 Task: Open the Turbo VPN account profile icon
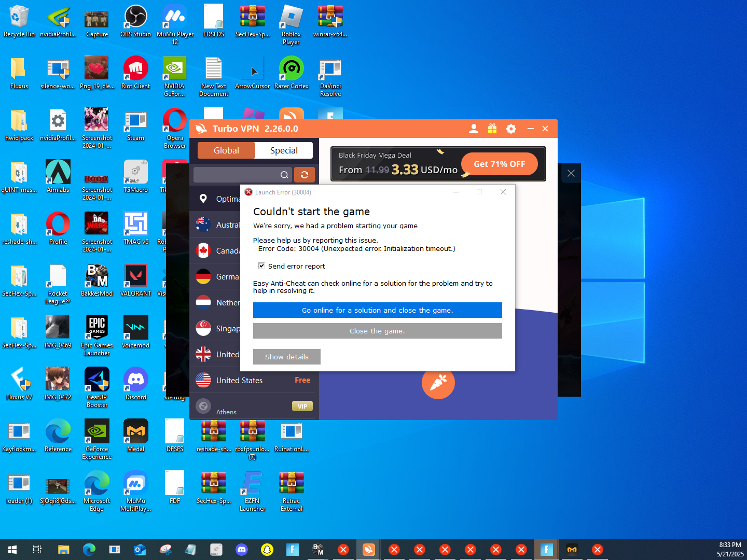click(x=474, y=129)
